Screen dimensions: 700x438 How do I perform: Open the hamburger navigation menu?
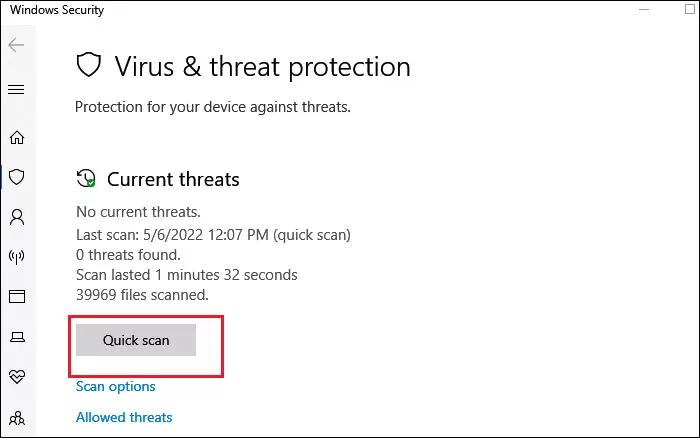pos(16,89)
